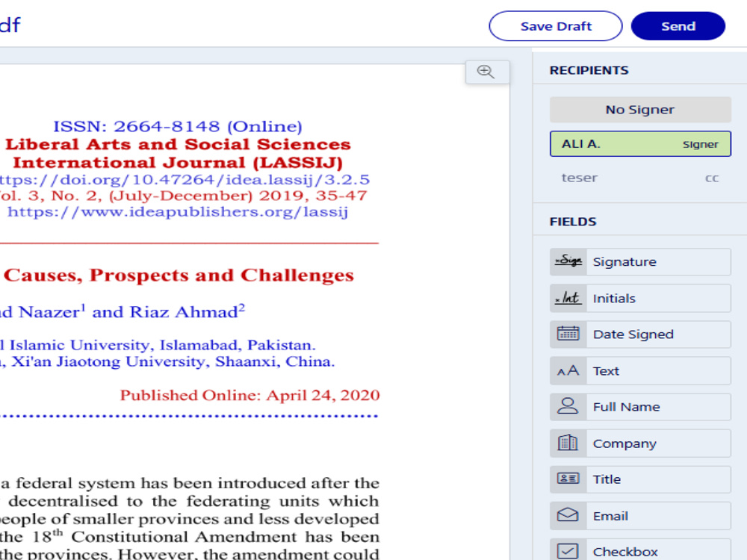Choose the Full Name field label
Image resolution: width=747 pixels, height=560 pixels.
click(627, 407)
